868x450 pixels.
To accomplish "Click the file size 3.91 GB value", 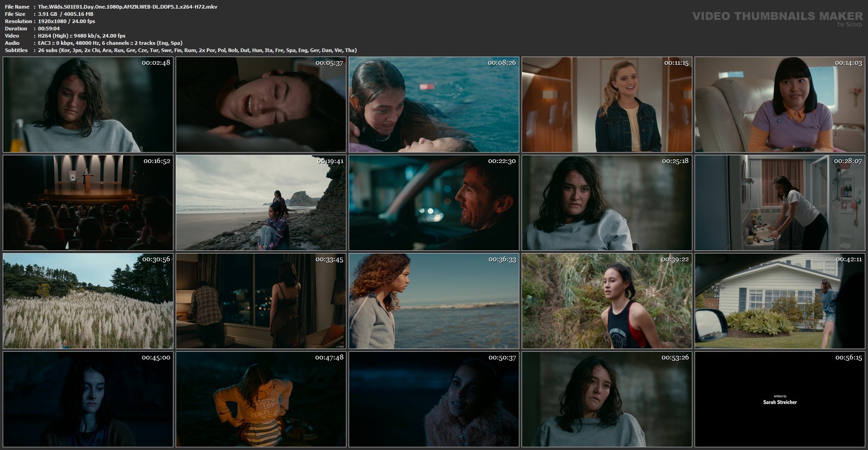I will 66,14.
